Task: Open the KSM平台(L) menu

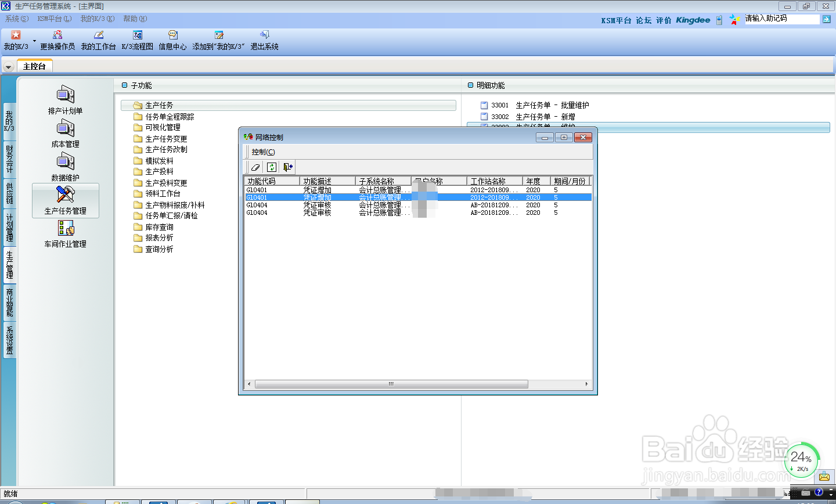Action: [55, 19]
